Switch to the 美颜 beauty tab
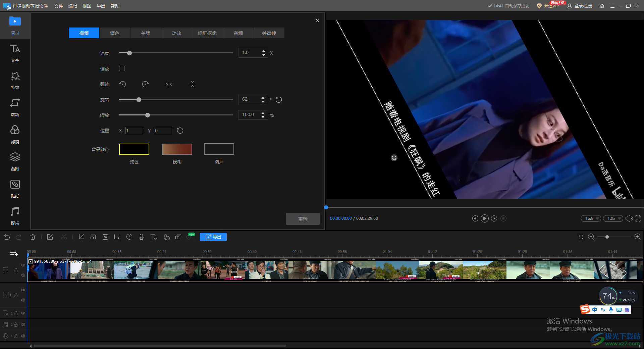 coord(146,33)
